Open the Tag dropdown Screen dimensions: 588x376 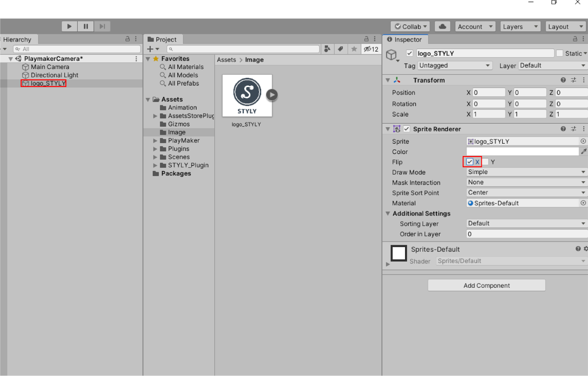click(454, 65)
